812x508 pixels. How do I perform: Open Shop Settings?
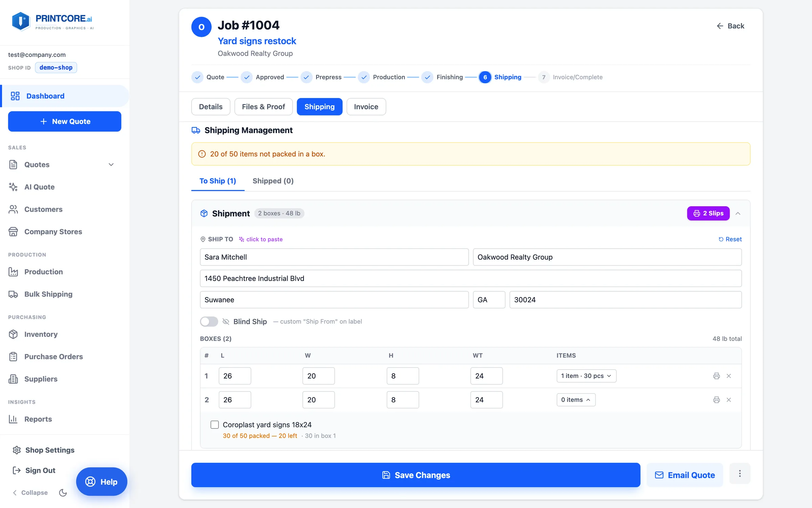point(43,450)
